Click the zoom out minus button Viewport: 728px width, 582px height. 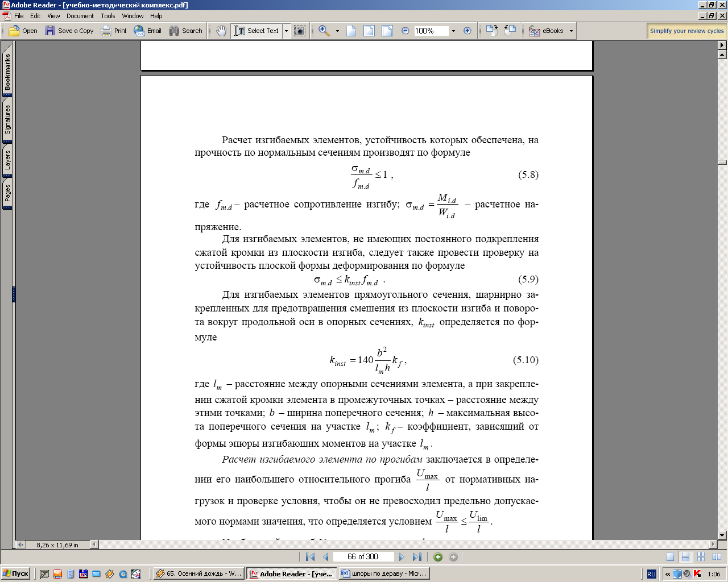405,31
